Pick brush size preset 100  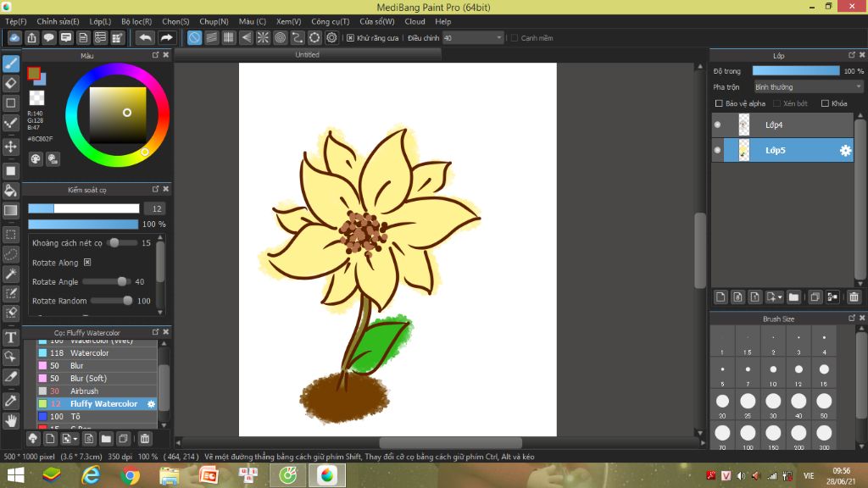[748, 436]
